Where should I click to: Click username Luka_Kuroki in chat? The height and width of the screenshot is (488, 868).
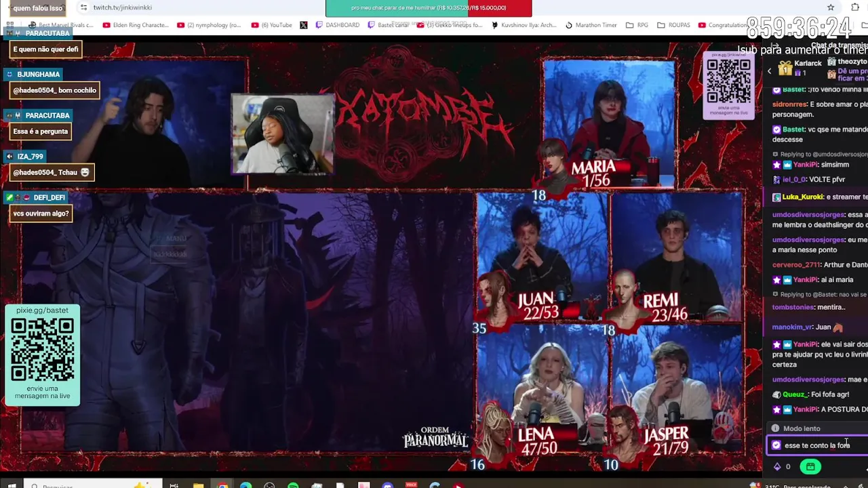pyautogui.click(x=802, y=197)
